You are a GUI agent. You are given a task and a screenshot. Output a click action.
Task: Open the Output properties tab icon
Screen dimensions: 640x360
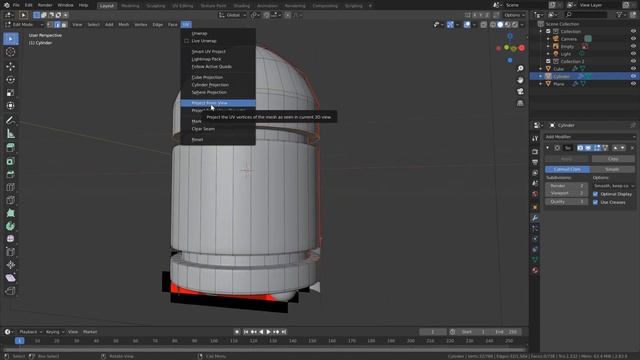coord(535,162)
